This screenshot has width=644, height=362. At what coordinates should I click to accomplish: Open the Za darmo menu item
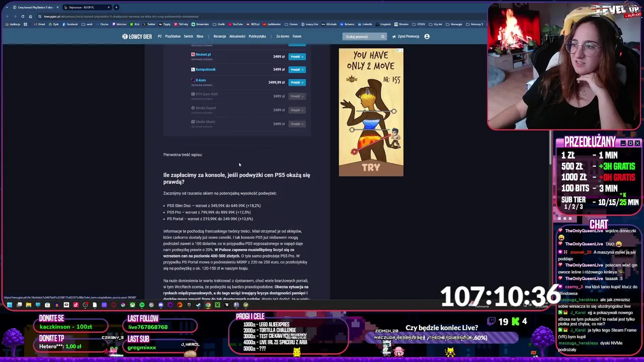283,36
